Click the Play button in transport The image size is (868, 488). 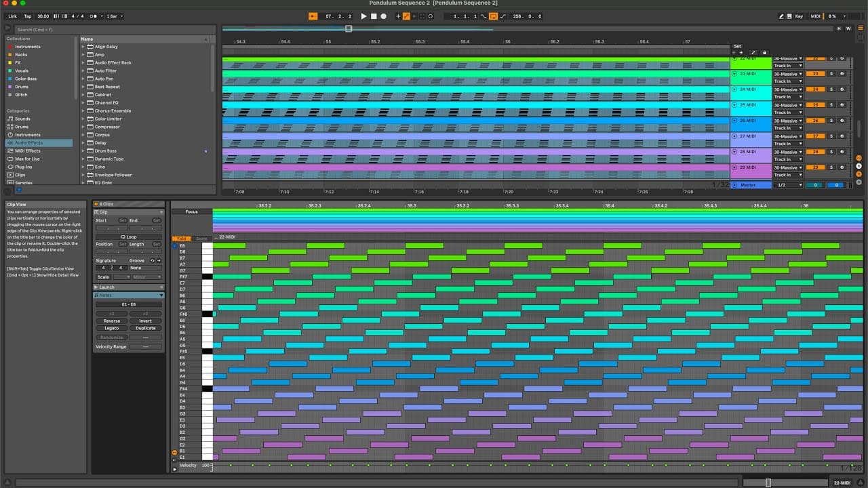363,16
